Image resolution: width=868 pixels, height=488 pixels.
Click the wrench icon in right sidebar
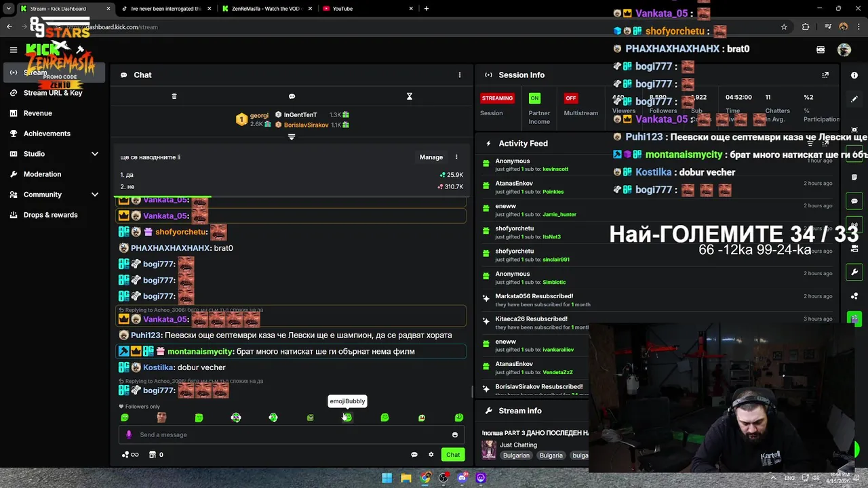point(854,272)
